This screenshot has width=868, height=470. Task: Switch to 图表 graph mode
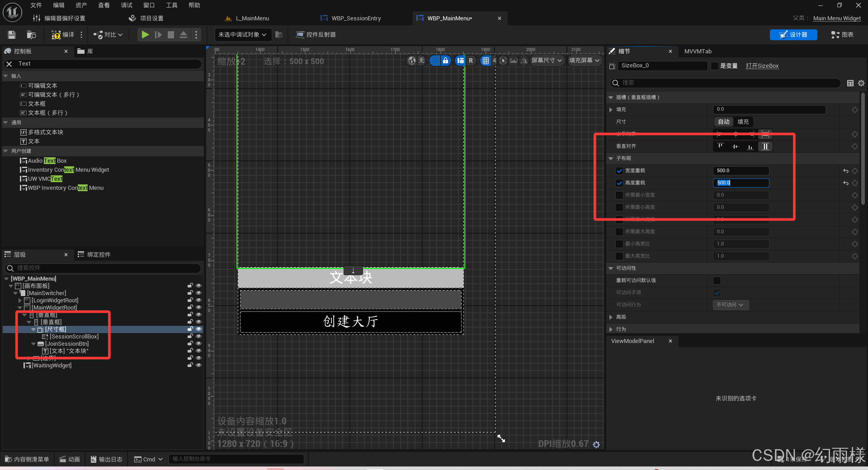pyautogui.click(x=842, y=35)
